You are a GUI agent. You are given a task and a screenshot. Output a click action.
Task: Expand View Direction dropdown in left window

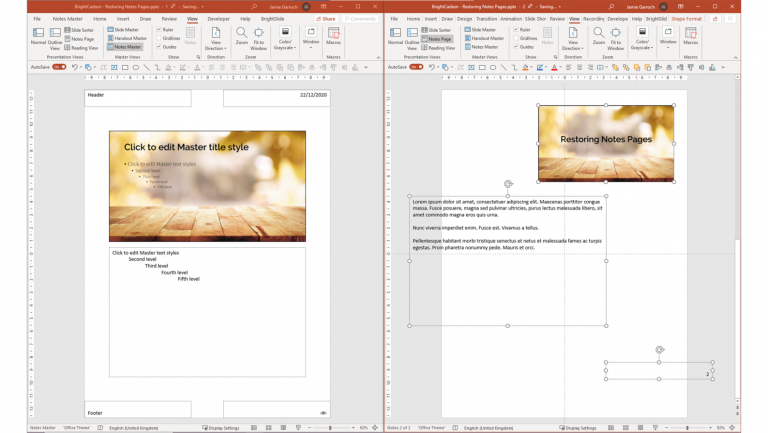tap(216, 39)
